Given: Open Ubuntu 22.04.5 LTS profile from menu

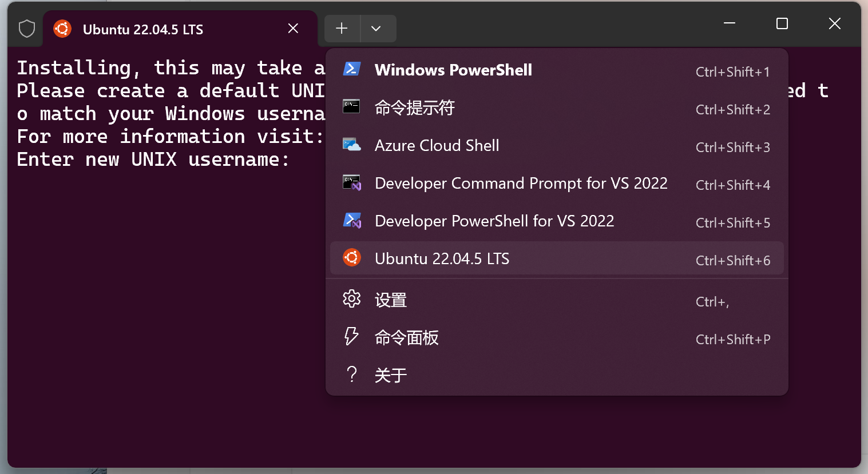Looking at the screenshot, I should pos(442,259).
